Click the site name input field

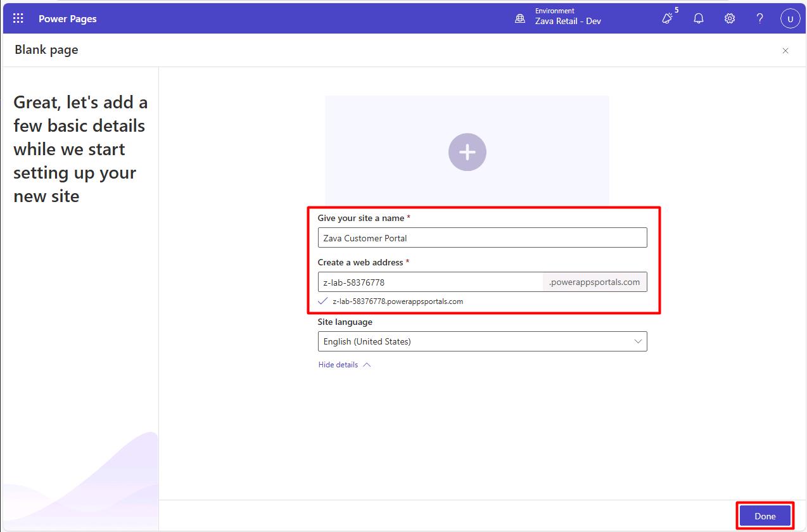[x=482, y=238]
